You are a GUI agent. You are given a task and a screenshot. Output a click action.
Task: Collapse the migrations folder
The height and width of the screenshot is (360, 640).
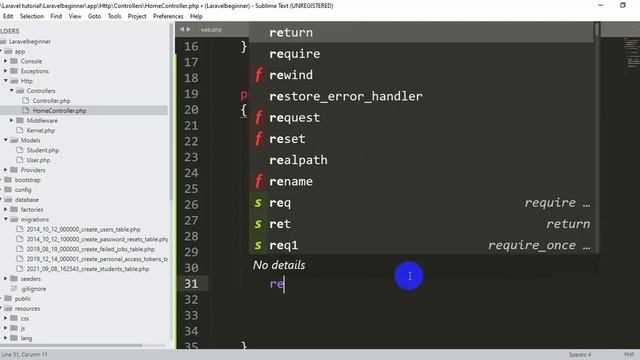pos(6,219)
